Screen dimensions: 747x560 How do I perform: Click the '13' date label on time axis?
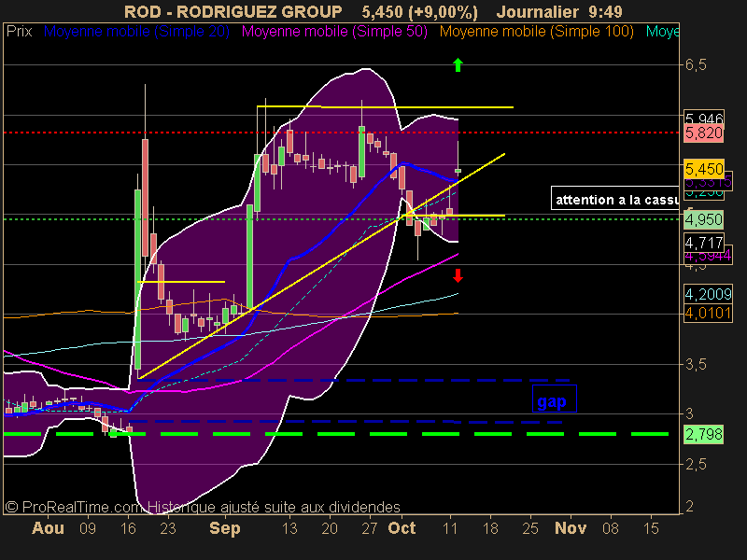pos(289,528)
